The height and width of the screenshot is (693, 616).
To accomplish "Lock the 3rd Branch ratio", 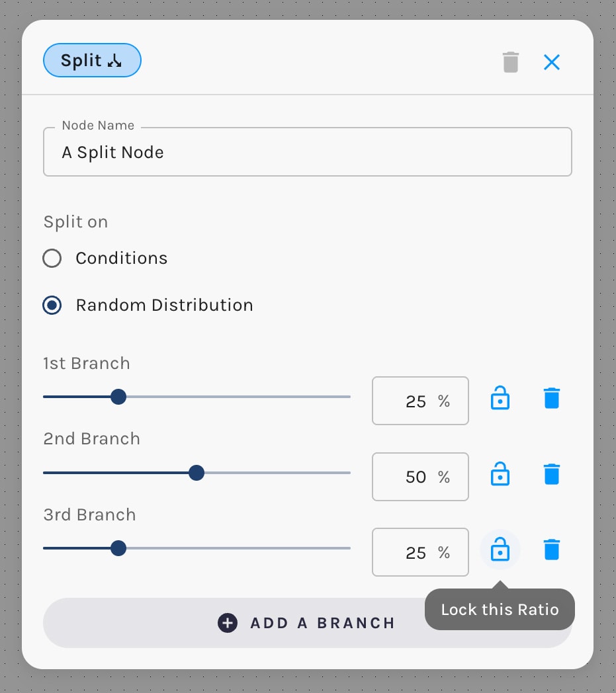I will click(x=500, y=550).
